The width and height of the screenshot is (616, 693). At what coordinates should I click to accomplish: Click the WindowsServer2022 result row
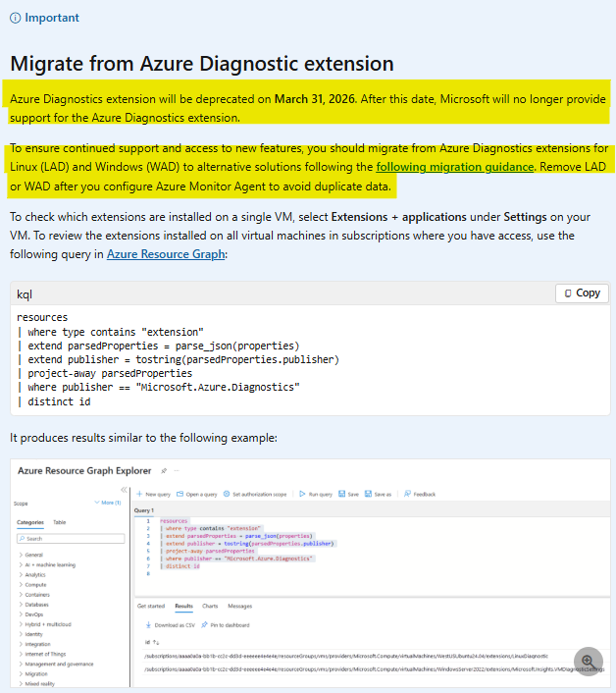[x=374, y=669]
